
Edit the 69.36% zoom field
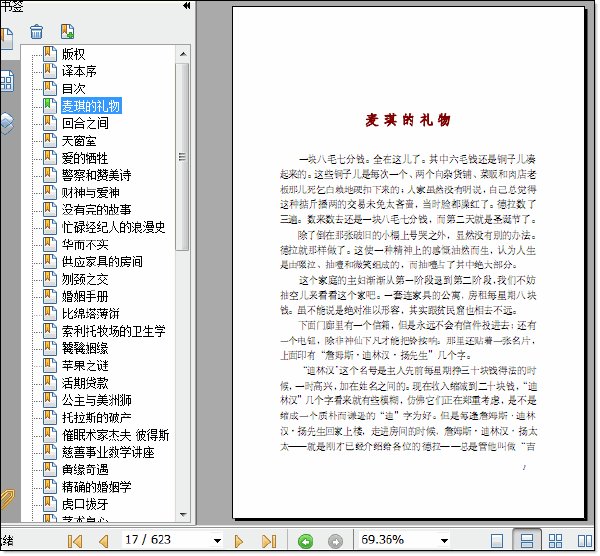[x=397, y=540]
